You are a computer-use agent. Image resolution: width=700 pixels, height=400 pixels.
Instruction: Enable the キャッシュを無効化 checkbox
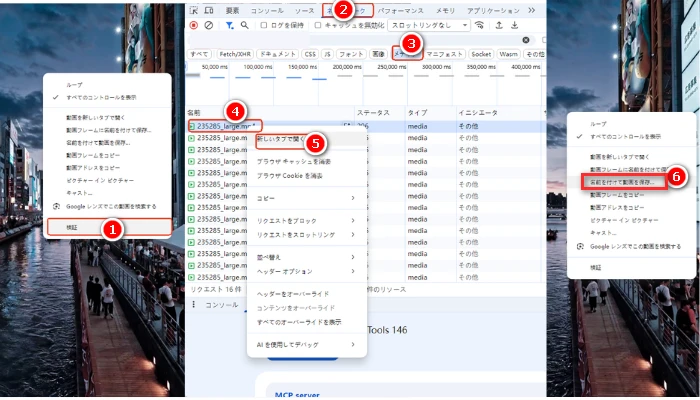(318, 25)
